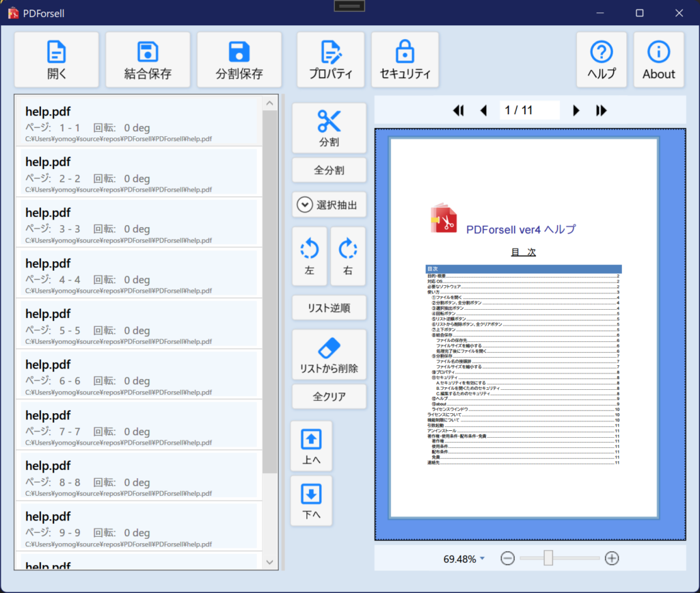The width and height of the screenshot is (700, 593).
Task: Move item down with 下へ button
Action: [x=311, y=501]
